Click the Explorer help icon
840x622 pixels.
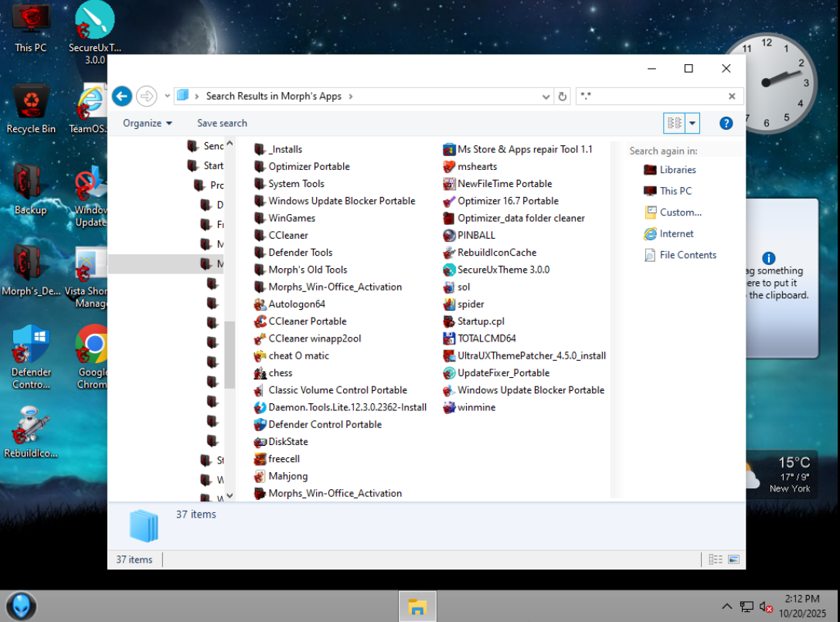pos(726,123)
